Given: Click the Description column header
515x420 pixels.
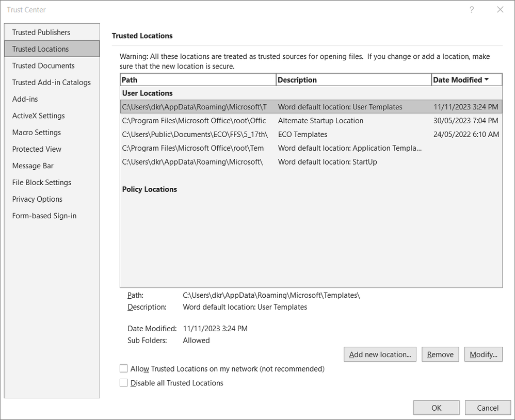Looking at the screenshot, I should [353, 79].
